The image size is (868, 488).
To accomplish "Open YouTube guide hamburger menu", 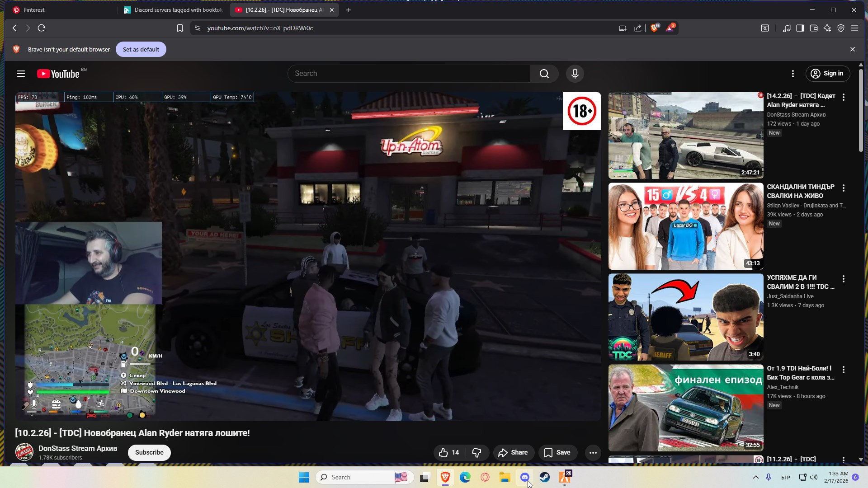I will (x=21, y=74).
